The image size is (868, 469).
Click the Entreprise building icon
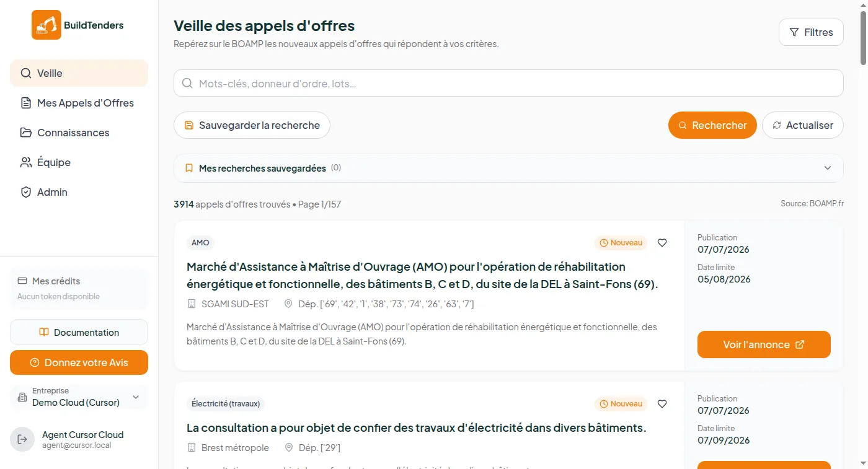click(22, 397)
